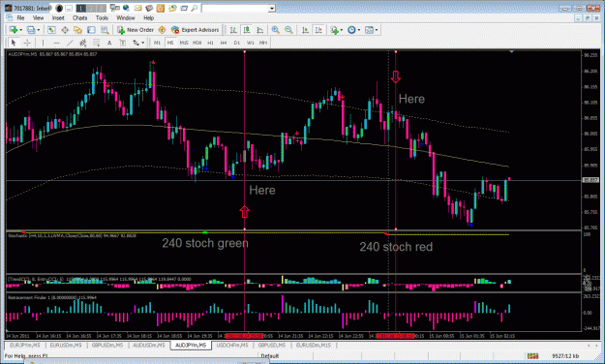605x364 pixels.
Task: Click the New Order button
Action: point(136,30)
